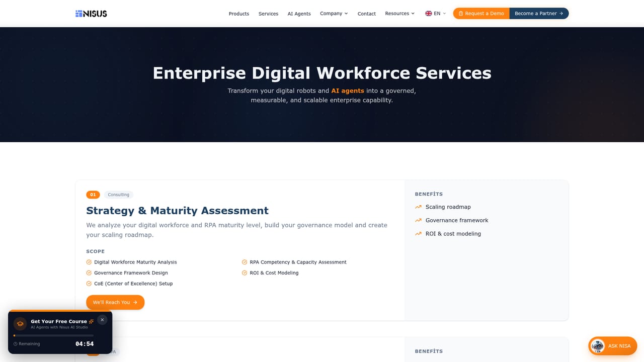Close the Get Your Free Course popup

click(102, 320)
